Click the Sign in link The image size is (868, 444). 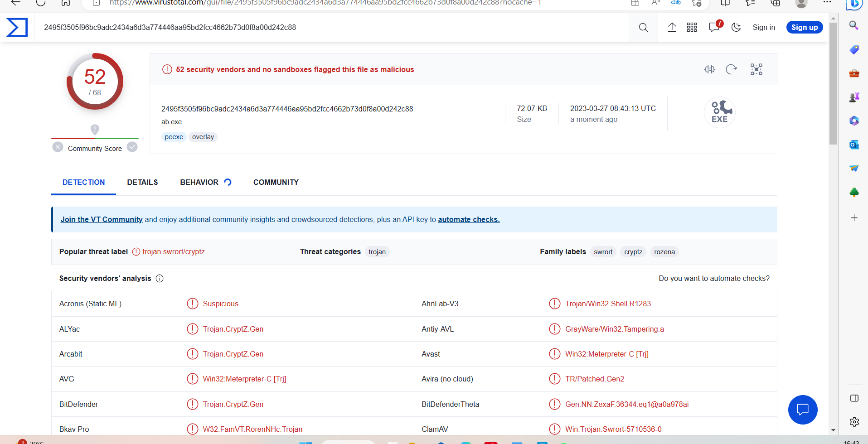764,28
